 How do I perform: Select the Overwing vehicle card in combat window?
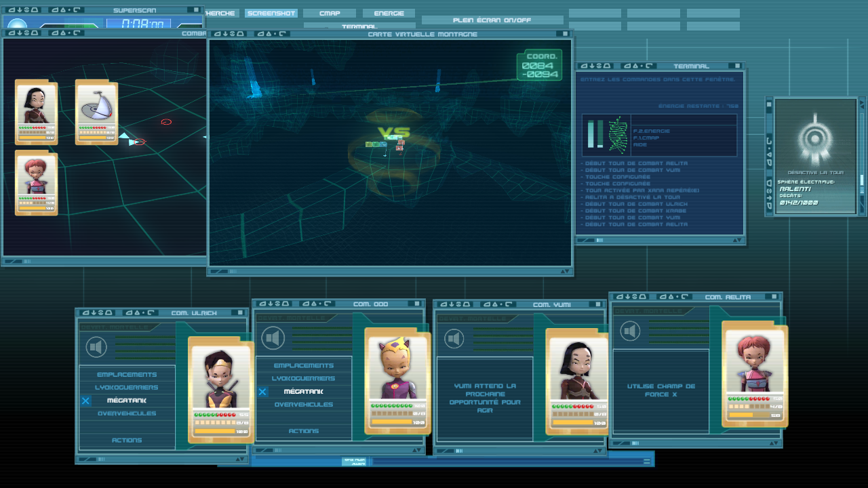(96, 113)
